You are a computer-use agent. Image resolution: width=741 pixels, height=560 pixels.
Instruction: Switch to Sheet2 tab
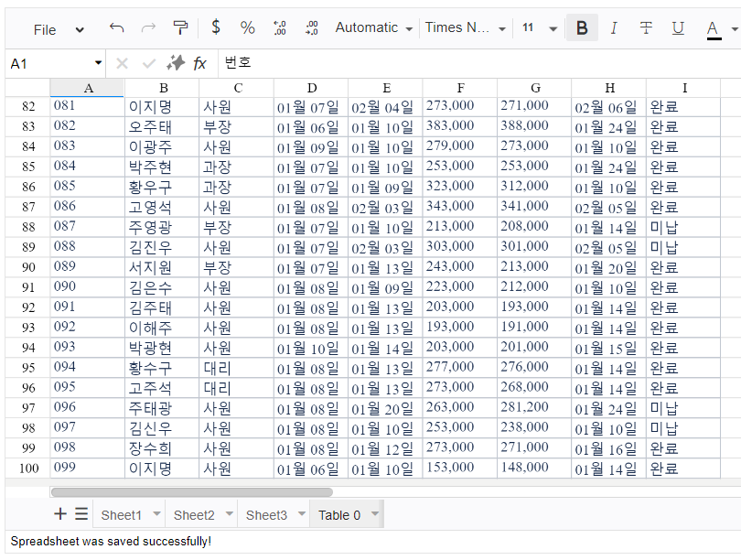pos(194,514)
